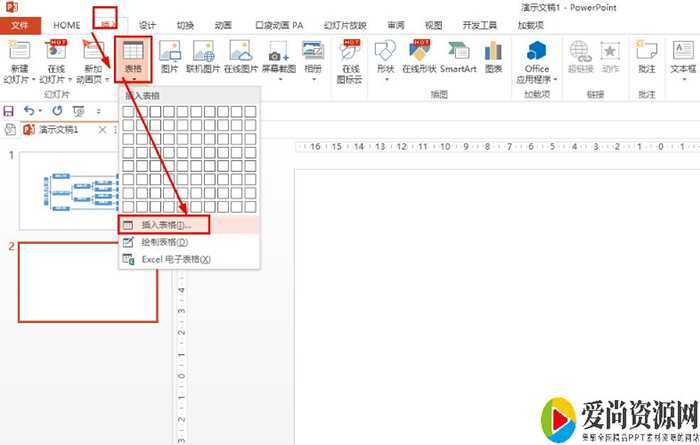Screen dimensions: 700x445
Task: Open SmartArt graphic insertion
Action: pyautogui.click(x=458, y=57)
